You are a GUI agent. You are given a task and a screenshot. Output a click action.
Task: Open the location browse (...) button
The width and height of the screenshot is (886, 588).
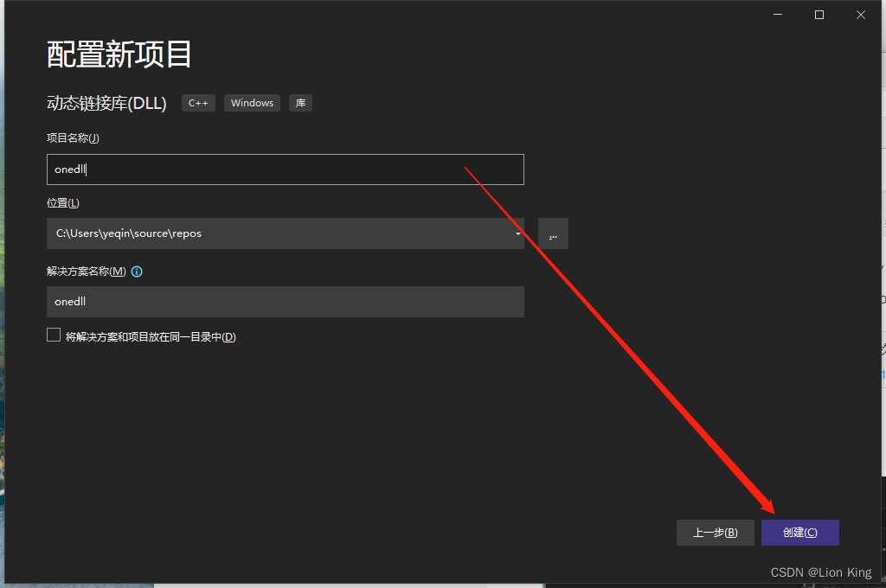tap(553, 233)
